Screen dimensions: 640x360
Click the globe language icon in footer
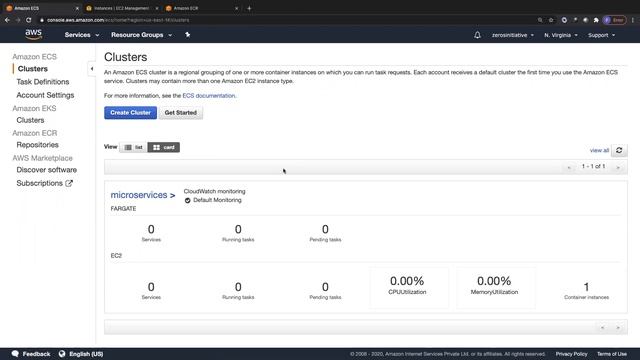tap(62, 354)
